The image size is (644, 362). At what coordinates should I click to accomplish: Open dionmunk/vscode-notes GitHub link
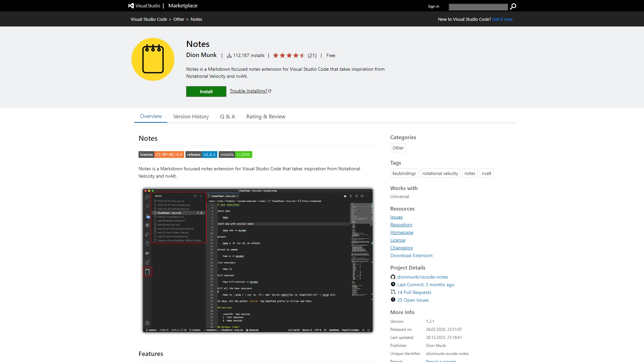pos(422,277)
